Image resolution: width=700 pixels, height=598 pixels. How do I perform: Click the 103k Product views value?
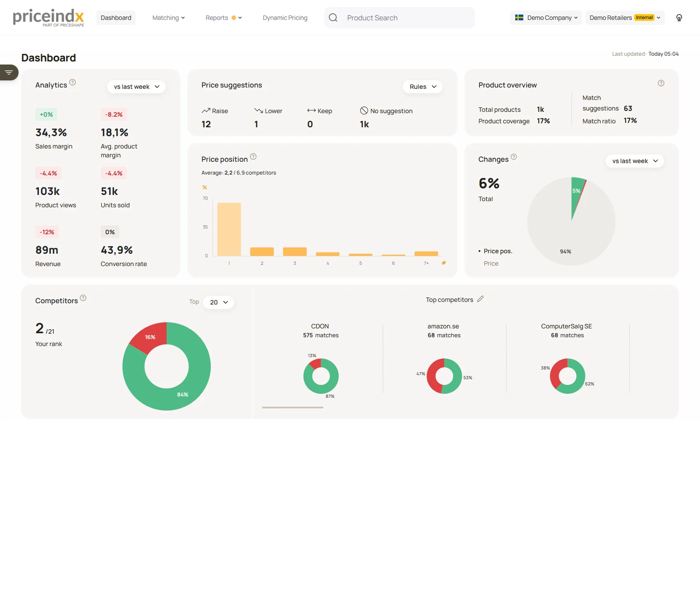[48, 191]
